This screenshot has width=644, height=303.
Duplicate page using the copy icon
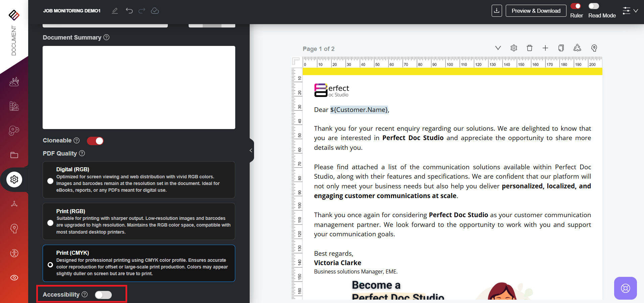(561, 48)
